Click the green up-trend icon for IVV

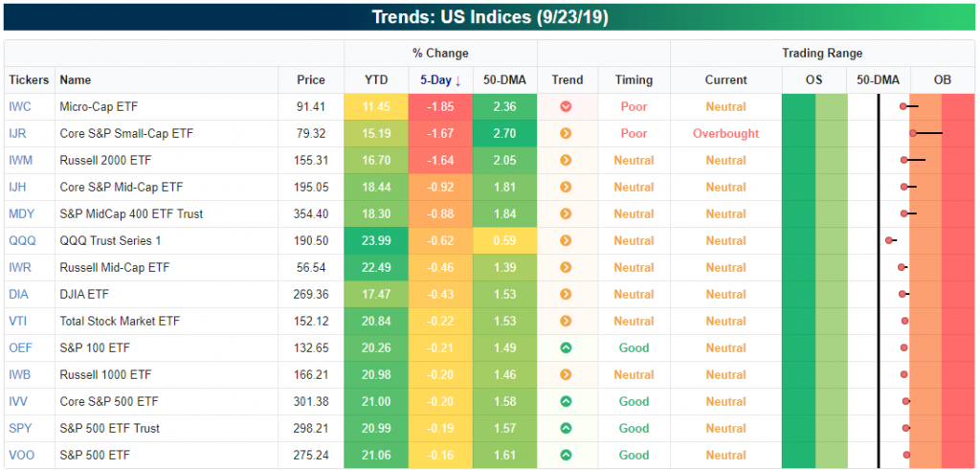(566, 401)
